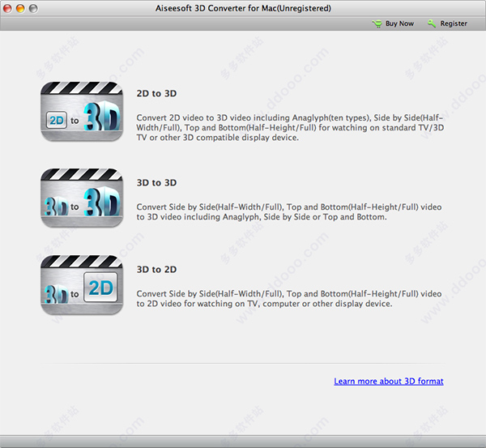Viewport: 486px width, 448px height.
Task: Select the '2D to 3D' heading
Action: 156,93
